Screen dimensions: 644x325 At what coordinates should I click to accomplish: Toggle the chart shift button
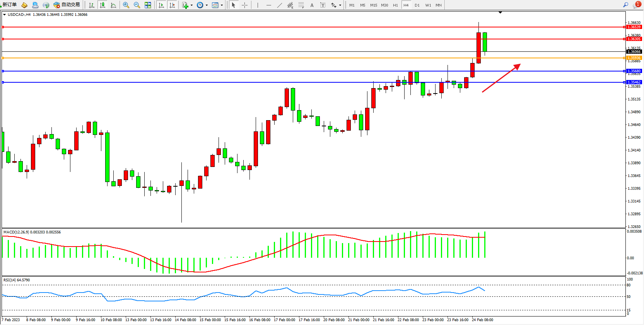click(x=172, y=5)
